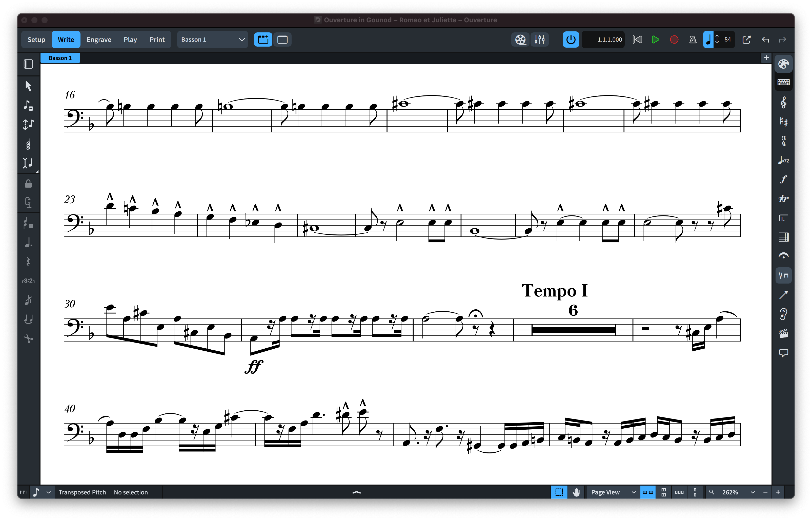Image resolution: width=812 pixels, height=520 pixels.
Task: Open Bars and Barlines panel
Action: [783, 237]
